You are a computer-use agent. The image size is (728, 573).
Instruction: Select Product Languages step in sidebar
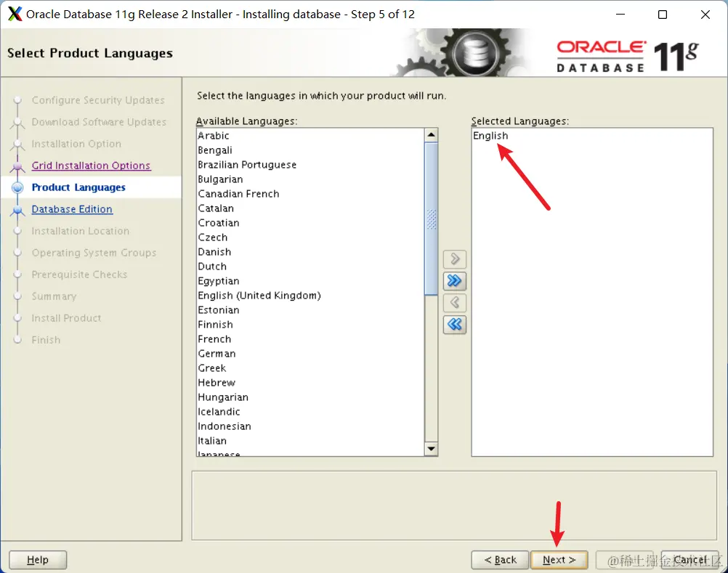[78, 187]
